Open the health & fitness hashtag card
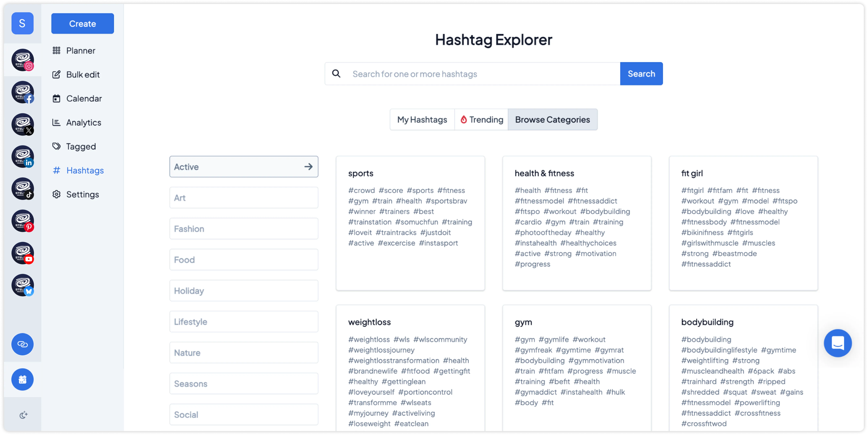Image resolution: width=868 pixels, height=435 pixels. 577,223
